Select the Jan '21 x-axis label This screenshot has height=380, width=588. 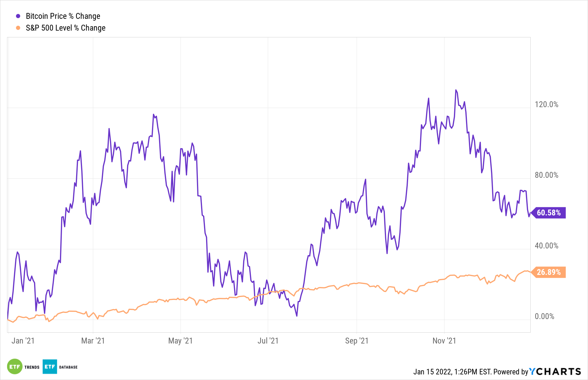pos(23,341)
